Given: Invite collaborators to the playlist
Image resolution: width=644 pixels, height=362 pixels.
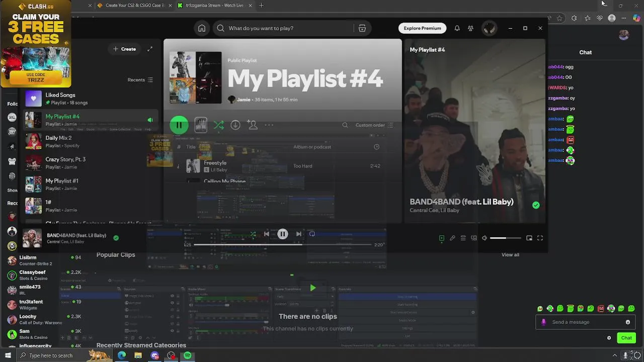Looking at the screenshot, I should tap(253, 125).
